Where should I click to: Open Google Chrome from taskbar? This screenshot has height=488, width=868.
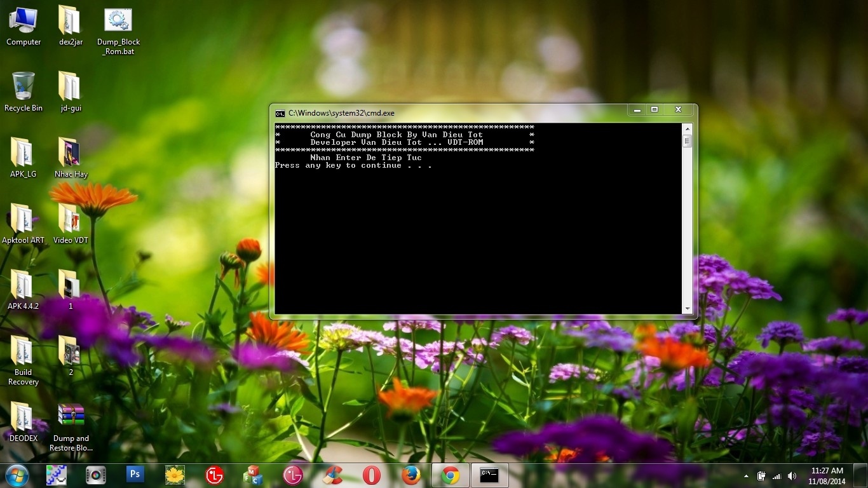pos(451,475)
